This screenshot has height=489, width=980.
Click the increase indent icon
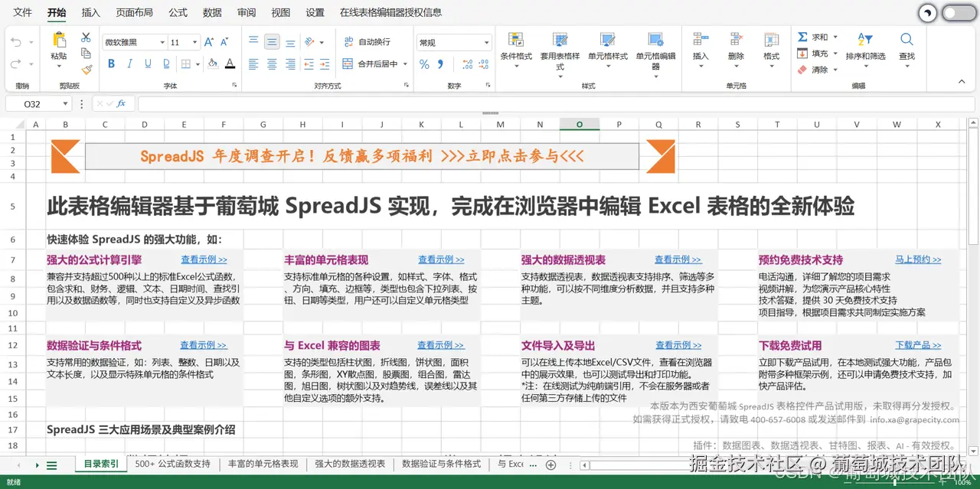pyautogui.click(x=325, y=64)
